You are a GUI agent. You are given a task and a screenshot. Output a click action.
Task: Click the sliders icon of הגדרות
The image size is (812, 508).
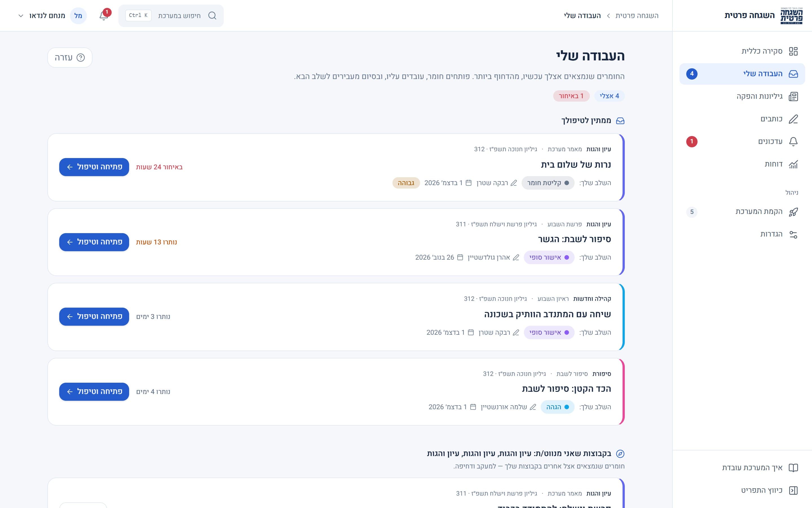[x=793, y=235]
